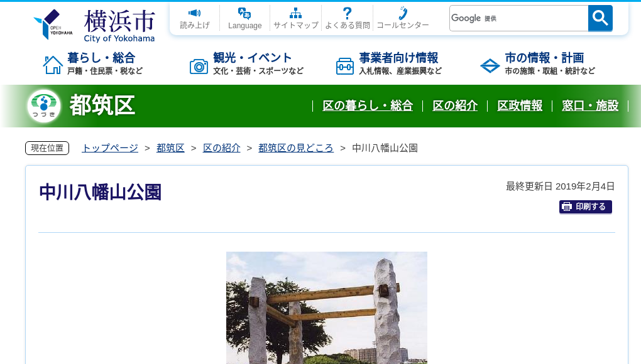Switch to the 区政情報 section
Image resolution: width=641 pixels, height=364 pixels.
[520, 106]
